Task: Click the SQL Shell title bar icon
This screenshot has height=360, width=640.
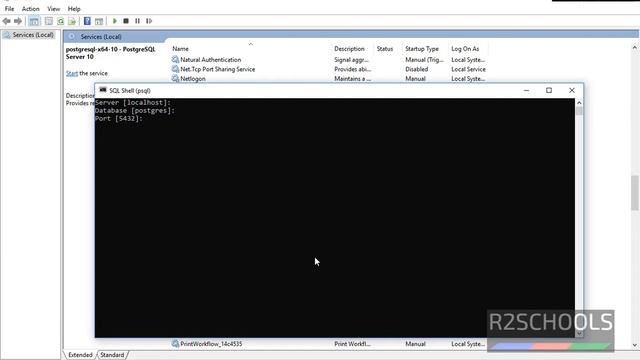Action: 103,90
